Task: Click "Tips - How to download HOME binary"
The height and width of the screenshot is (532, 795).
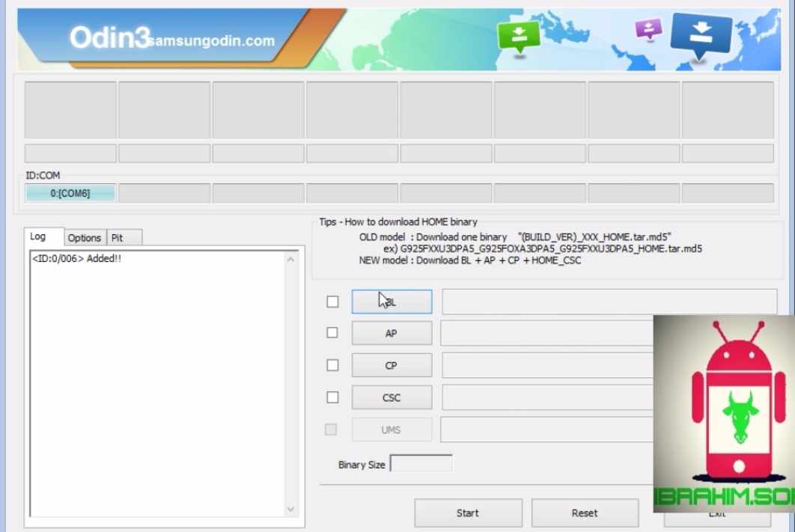Action: point(398,222)
